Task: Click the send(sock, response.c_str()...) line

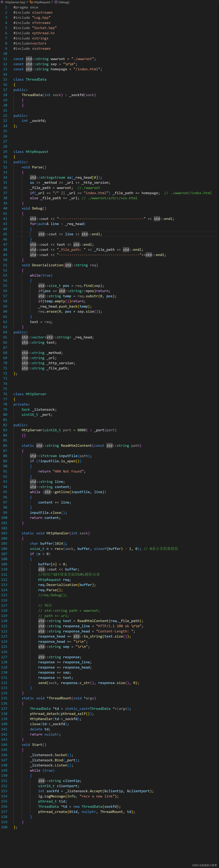Action: tap(89, 683)
